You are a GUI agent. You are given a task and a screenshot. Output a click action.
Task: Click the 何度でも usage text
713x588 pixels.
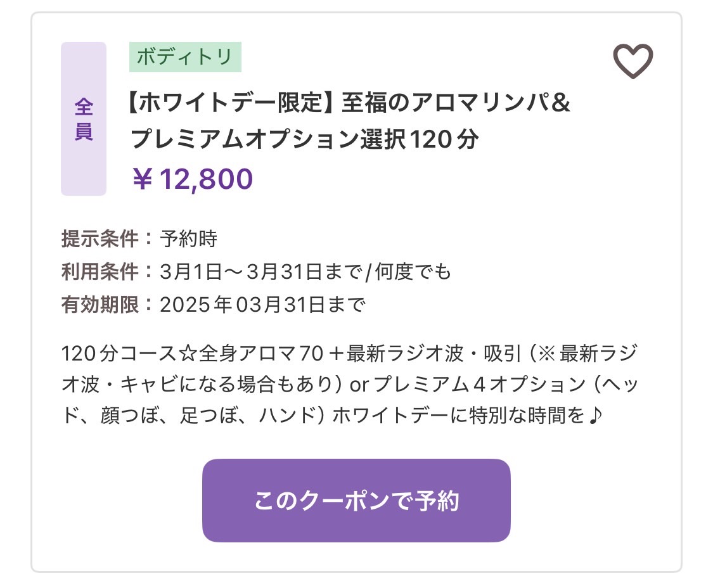click(x=413, y=272)
